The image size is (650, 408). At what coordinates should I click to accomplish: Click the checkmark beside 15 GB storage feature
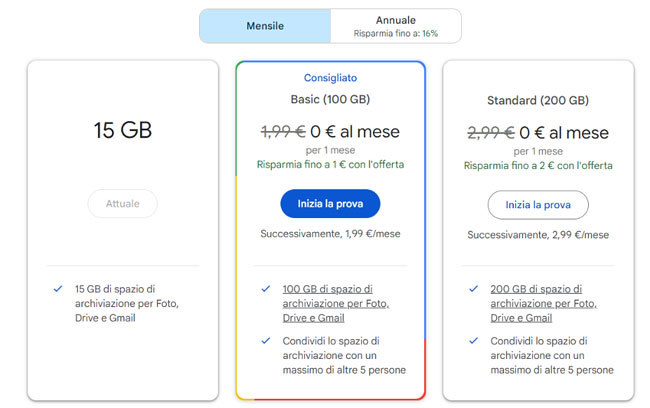coord(59,289)
